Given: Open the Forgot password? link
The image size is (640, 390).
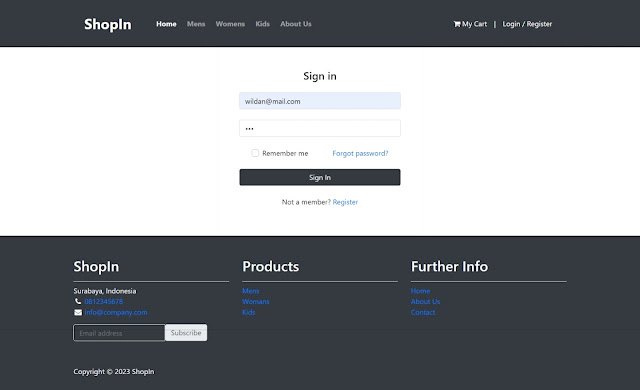Looking at the screenshot, I should coord(360,153).
